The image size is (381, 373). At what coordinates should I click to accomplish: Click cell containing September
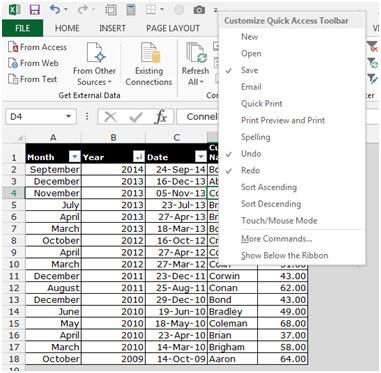coord(53,170)
